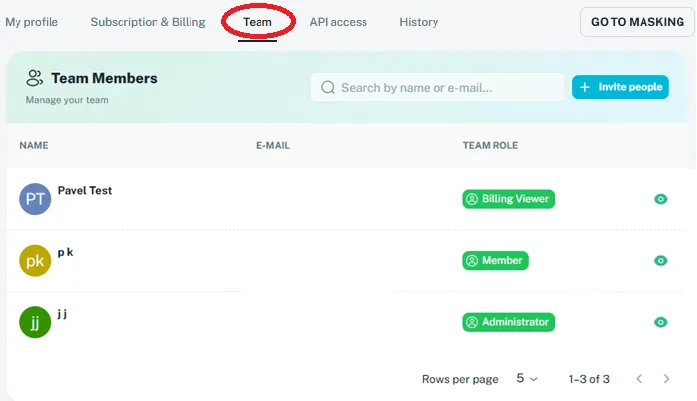Click the 1–3 of 3 pagination text
The height and width of the screenshot is (401, 697).
(x=589, y=379)
